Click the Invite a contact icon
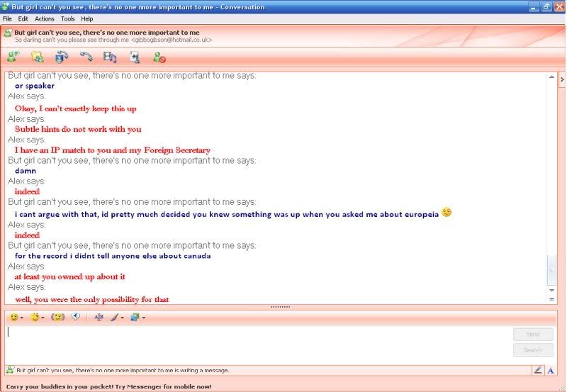The width and height of the screenshot is (567, 392). click(x=12, y=57)
